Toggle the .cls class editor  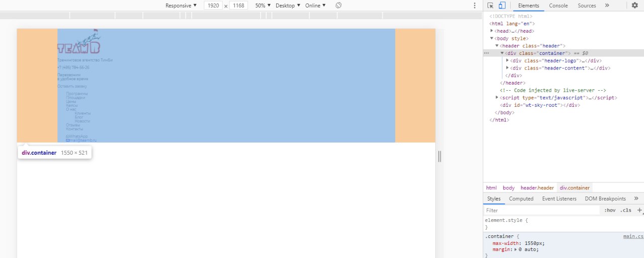coord(625,210)
